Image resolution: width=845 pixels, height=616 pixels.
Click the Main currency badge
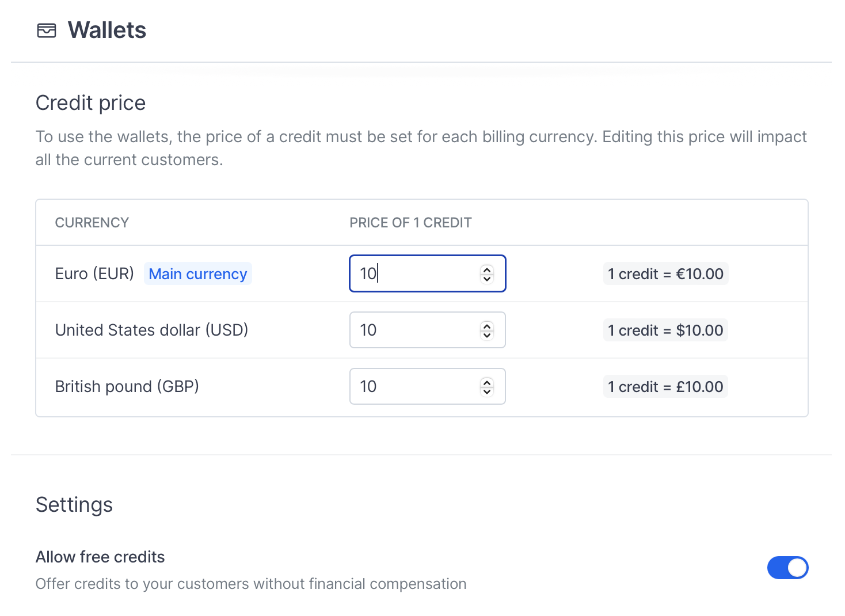coord(198,273)
